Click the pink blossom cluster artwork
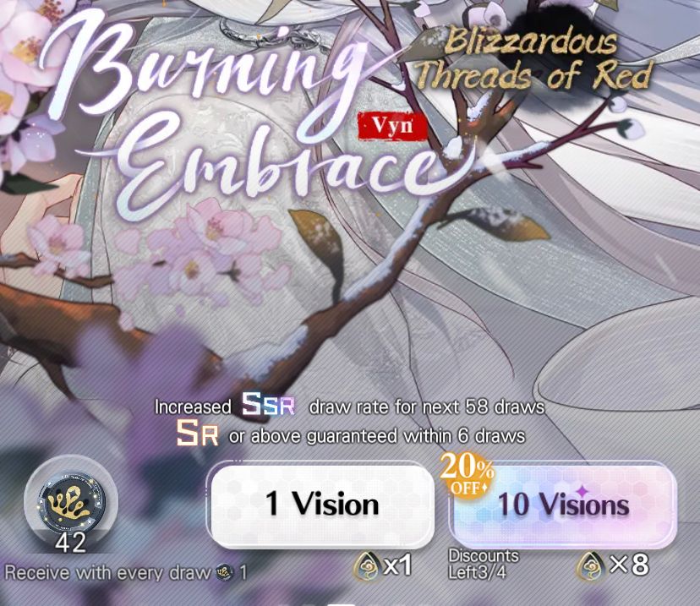The width and height of the screenshot is (700, 606). point(203,250)
